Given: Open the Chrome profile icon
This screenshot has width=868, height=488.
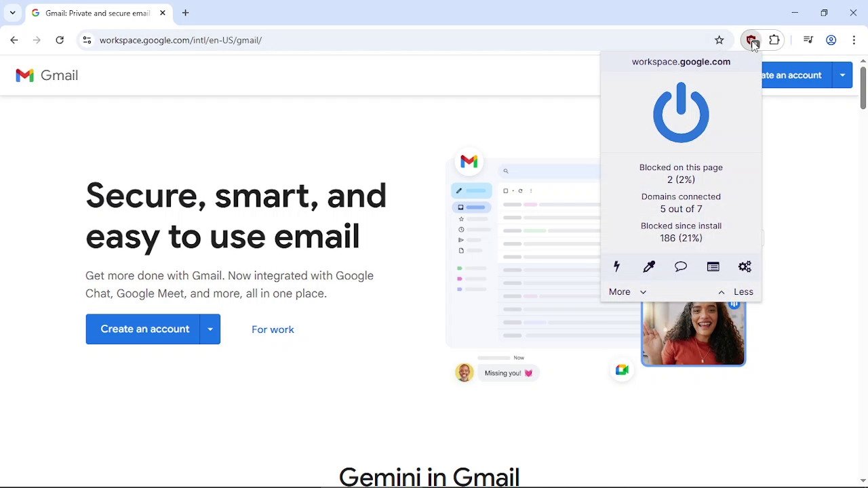Looking at the screenshot, I should [831, 40].
